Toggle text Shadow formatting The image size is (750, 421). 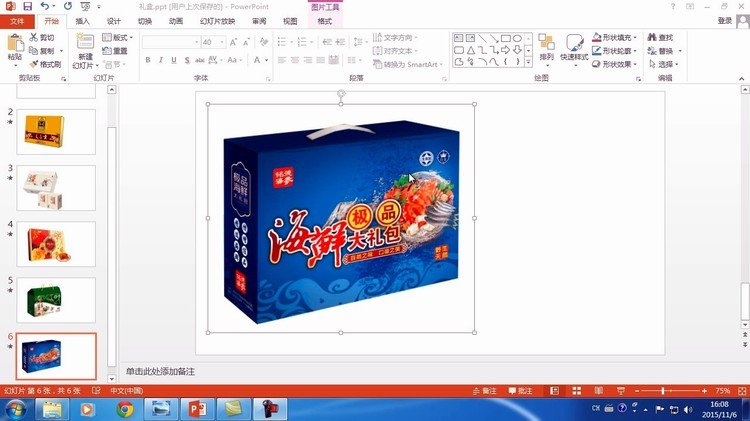(187, 60)
